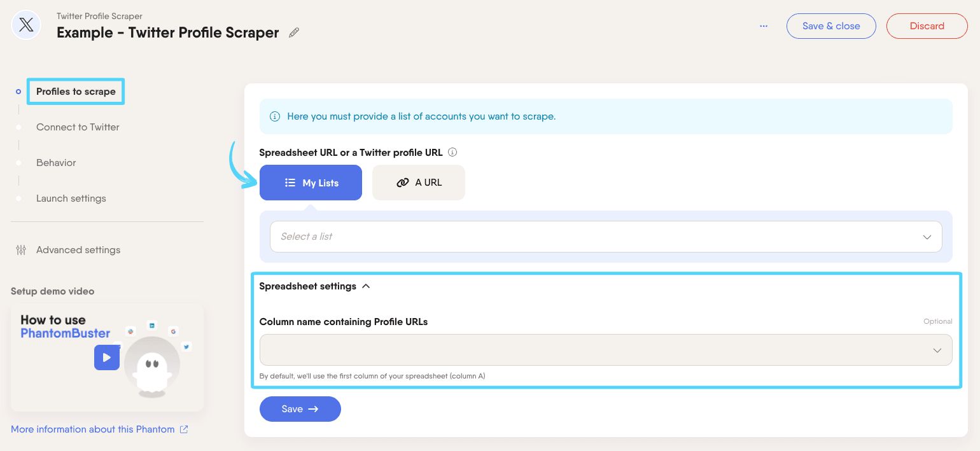This screenshot has width=980, height=451.
Task: Click the list icon inside My Lists button
Action: click(290, 183)
